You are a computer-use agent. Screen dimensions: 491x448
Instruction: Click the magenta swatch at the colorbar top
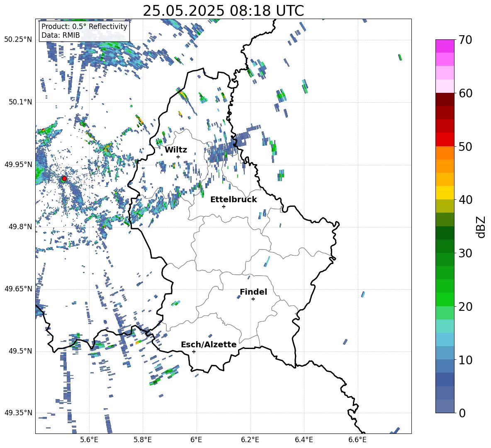pyautogui.click(x=445, y=46)
